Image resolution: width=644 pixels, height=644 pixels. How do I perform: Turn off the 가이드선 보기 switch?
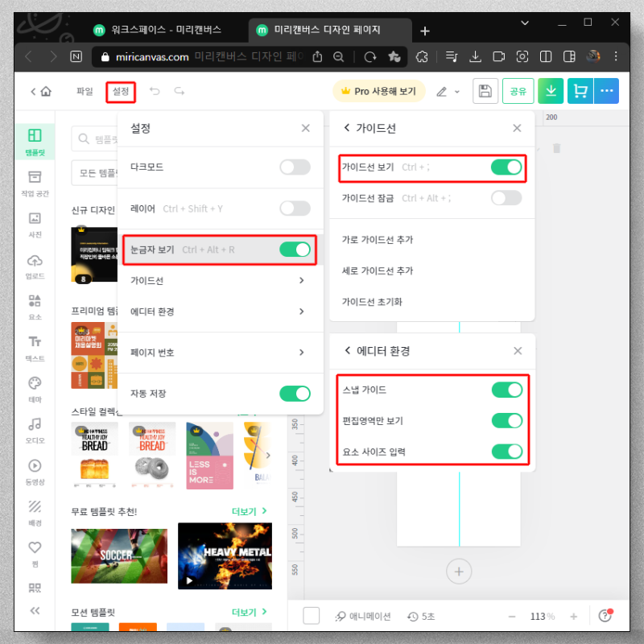tap(506, 167)
